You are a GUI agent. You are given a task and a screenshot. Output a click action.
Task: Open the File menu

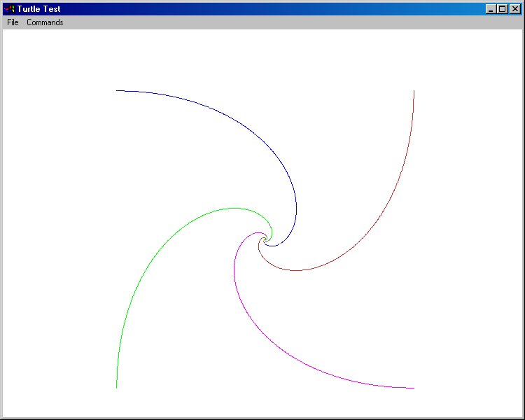(13, 22)
